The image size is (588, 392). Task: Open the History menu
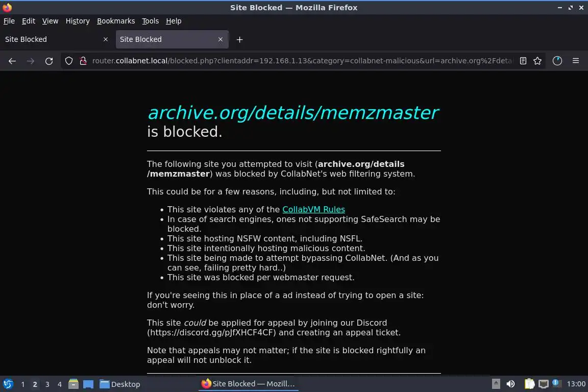[x=78, y=21]
